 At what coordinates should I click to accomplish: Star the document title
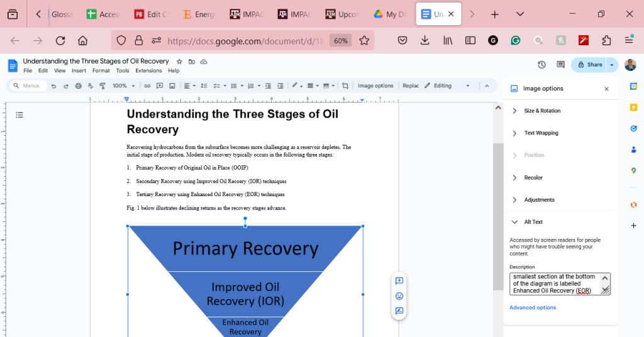point(179,62)
